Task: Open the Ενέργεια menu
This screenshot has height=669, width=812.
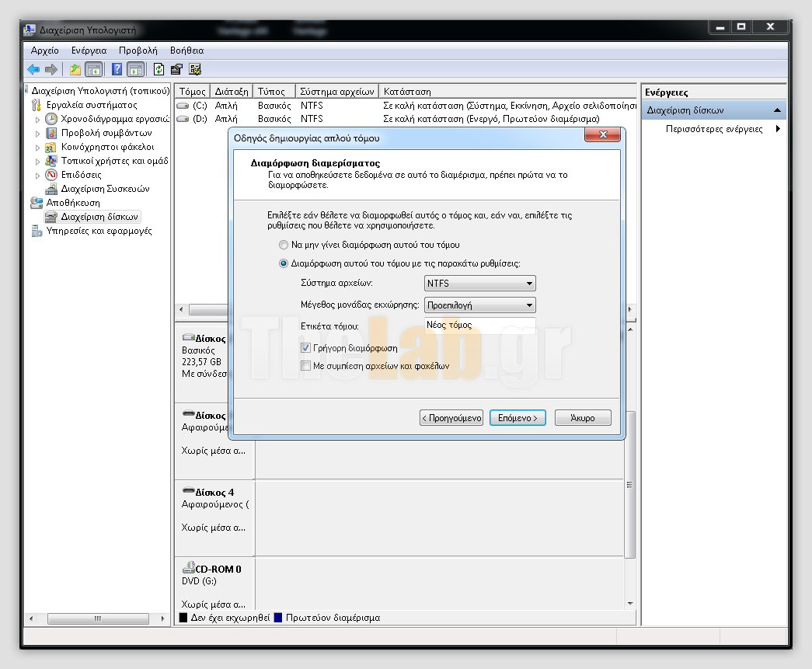Action: click(89, 51)
